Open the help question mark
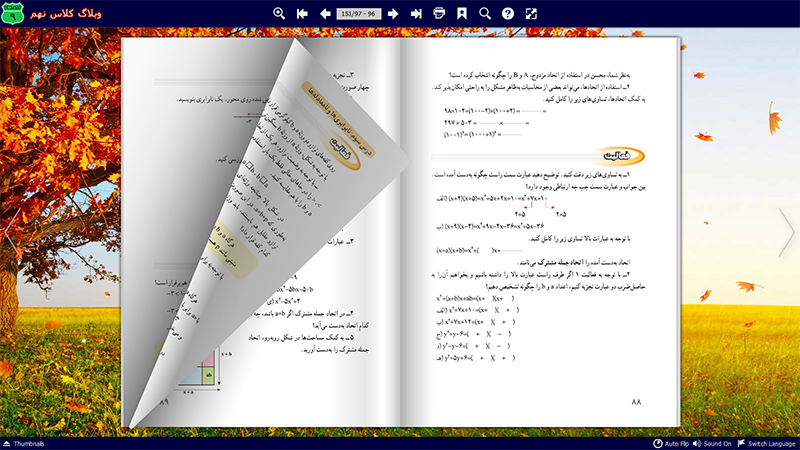 (508, 14)
